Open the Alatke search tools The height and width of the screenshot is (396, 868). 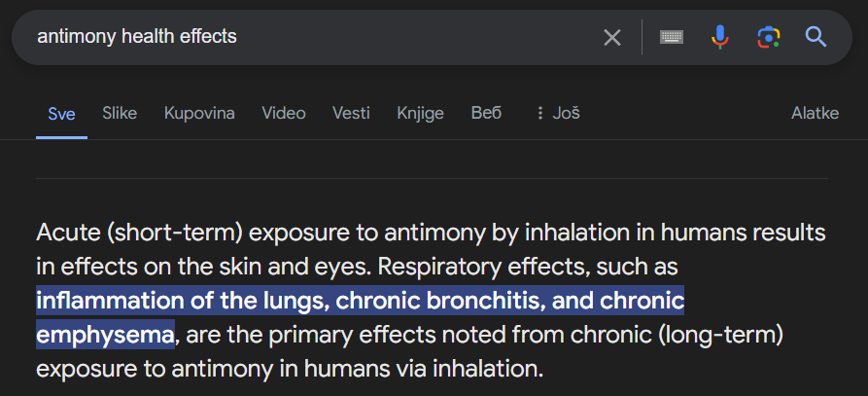[815, 114]
